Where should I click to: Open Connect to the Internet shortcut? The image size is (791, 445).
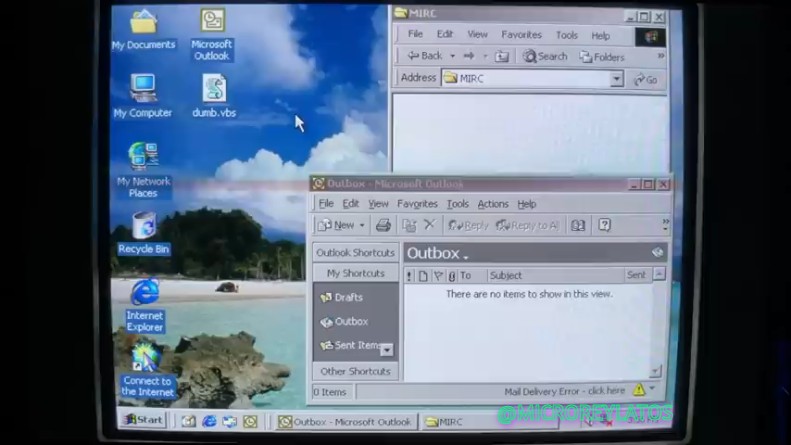click(147, 370)
